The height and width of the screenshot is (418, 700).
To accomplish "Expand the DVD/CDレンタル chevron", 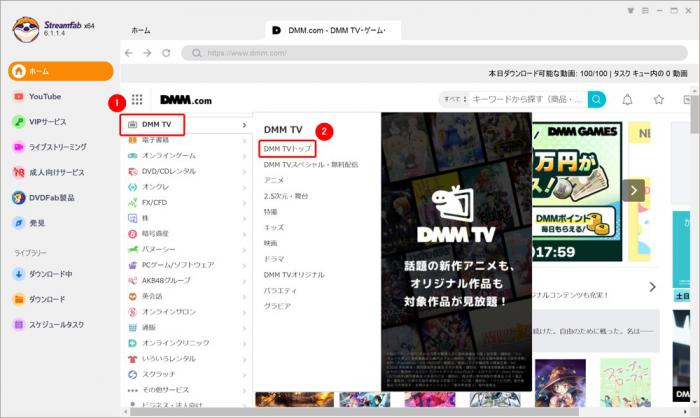I will coord(244,172).
